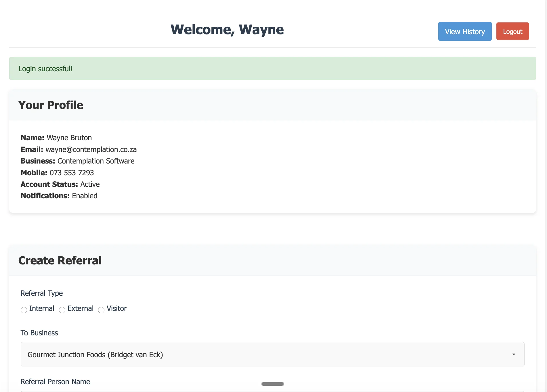Click the gray scroll handle at the bottom
This screenshot has width=547, height=392.
coord(272,384)
